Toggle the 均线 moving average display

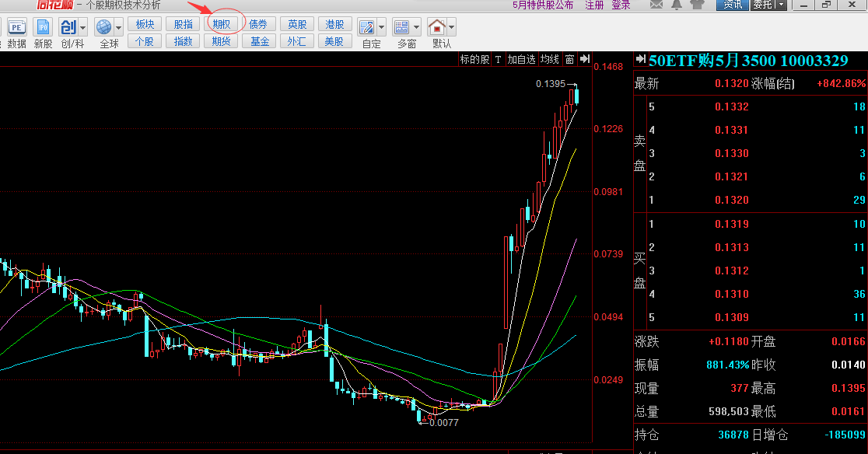550,59
